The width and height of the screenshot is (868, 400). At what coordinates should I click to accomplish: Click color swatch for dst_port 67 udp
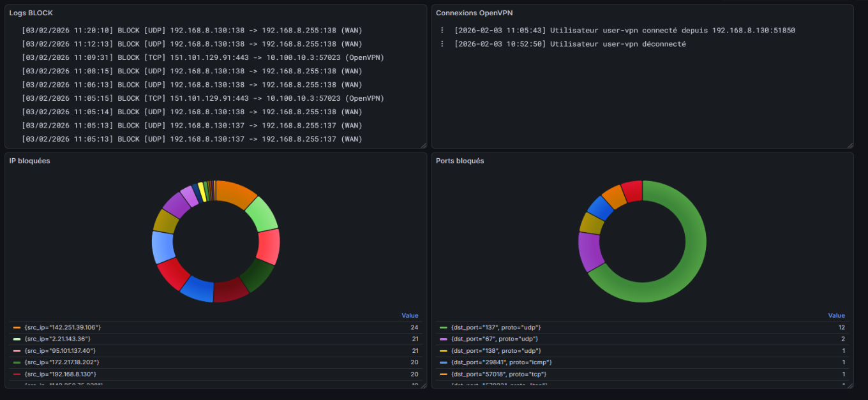[x=444, y=339]
